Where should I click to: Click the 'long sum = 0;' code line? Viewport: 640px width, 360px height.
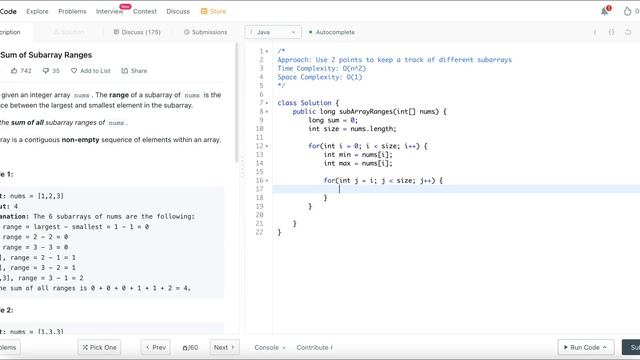[x=333, y=120]
